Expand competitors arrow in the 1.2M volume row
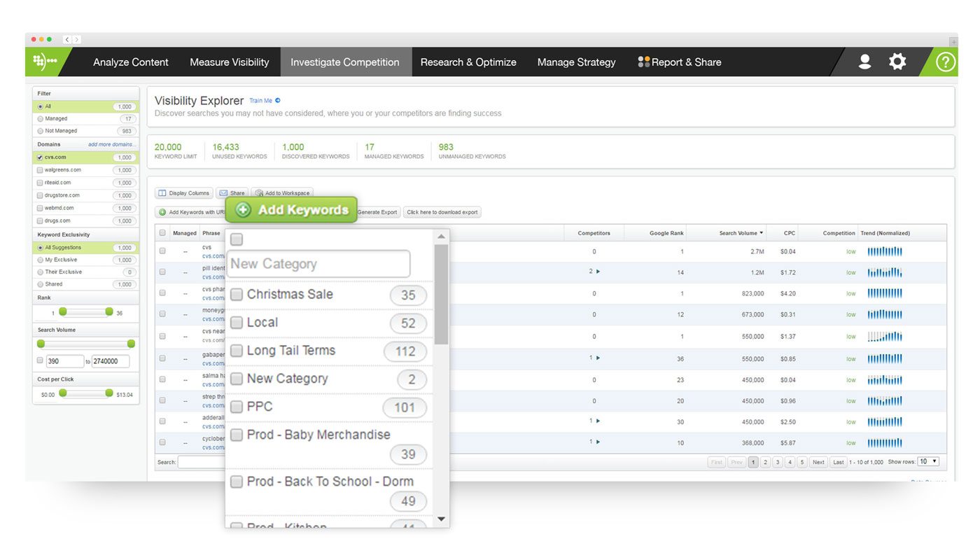The width and height of the screenshot is (980, 560). click(x=597, y=271)
